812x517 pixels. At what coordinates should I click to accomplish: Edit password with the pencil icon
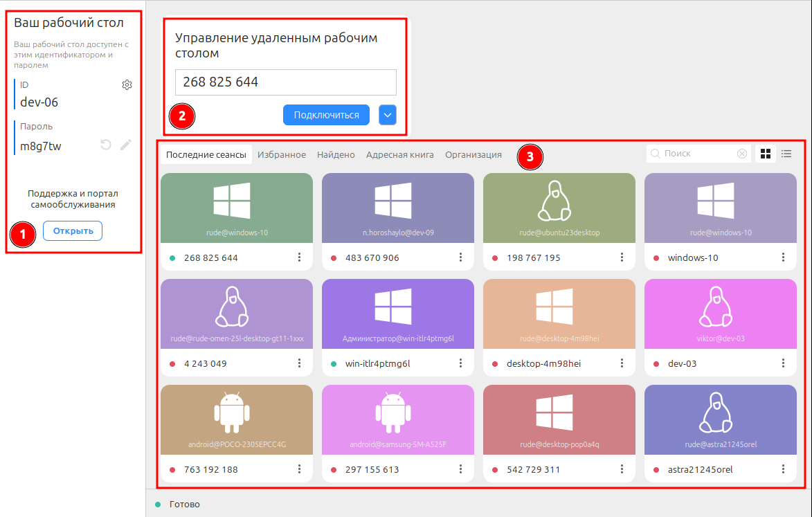click(x=126, y=145)
